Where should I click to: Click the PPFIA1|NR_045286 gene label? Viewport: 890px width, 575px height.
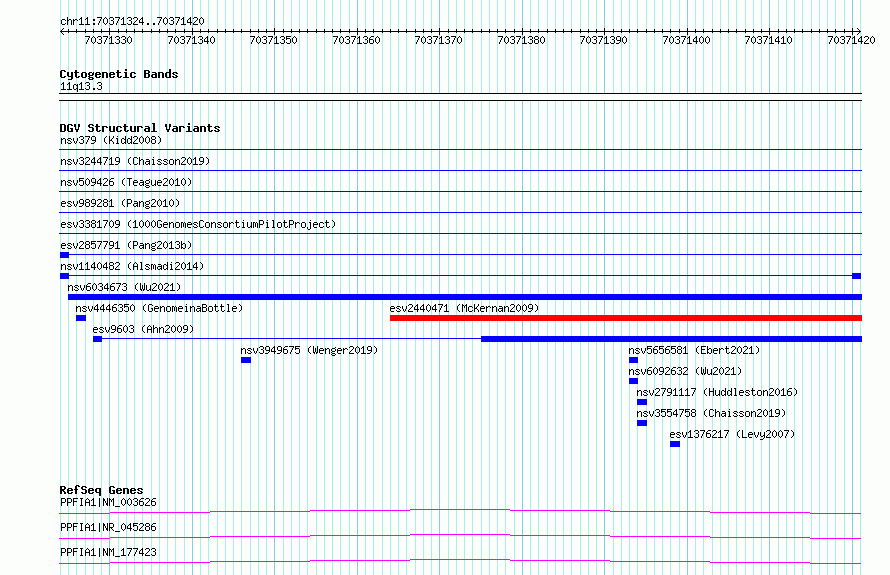pos(108,527)
